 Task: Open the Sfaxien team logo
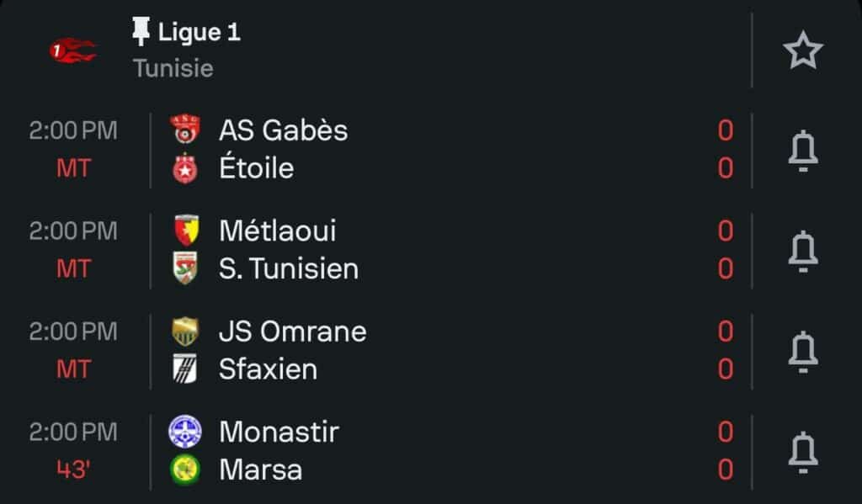point(184,369)
